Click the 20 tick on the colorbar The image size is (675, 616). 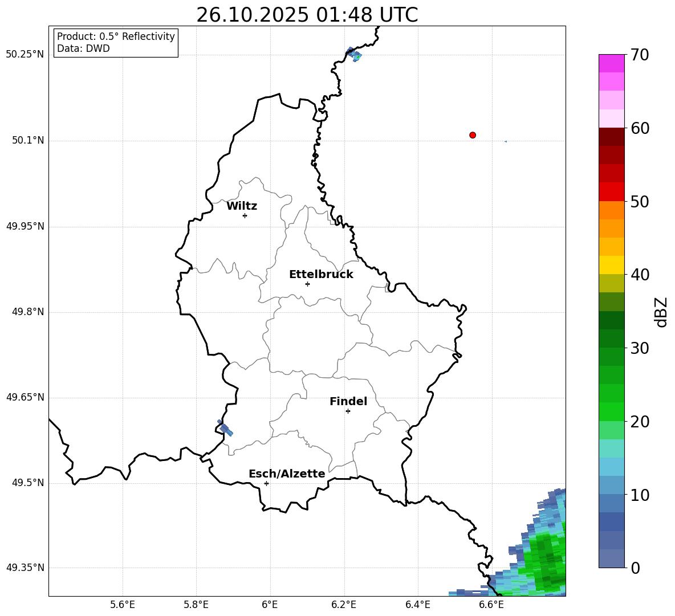640,421
